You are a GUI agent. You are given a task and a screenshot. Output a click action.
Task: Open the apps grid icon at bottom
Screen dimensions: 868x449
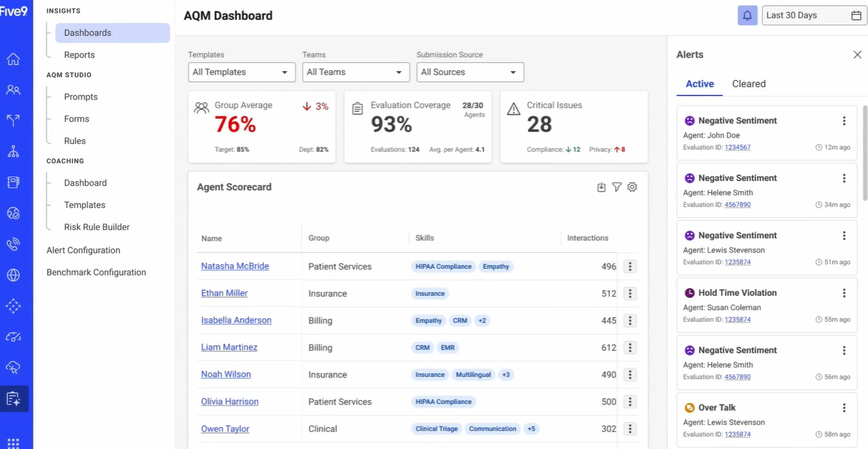click(13, 443)
